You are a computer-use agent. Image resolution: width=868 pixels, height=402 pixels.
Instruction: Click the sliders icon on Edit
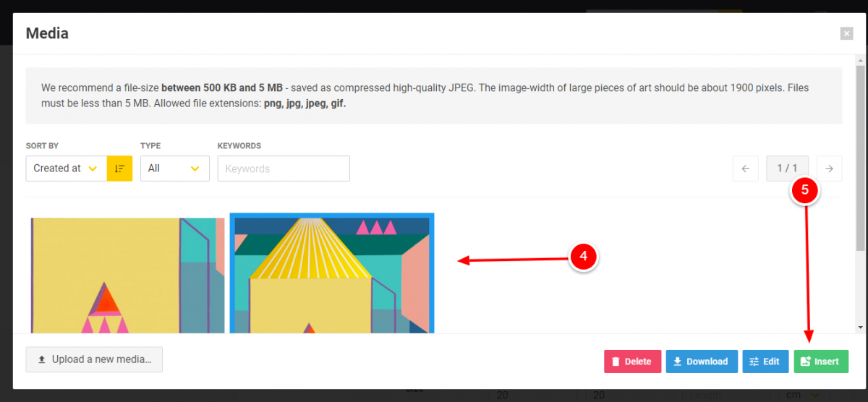tap(754, 362)
